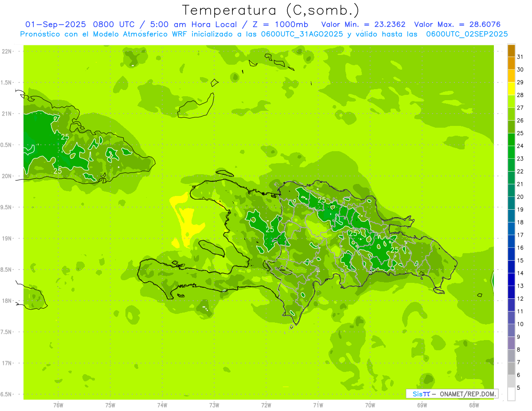532x411 pixels.
Task: Click longitude axis label "70W"
Action: click(x=370, y=405)
